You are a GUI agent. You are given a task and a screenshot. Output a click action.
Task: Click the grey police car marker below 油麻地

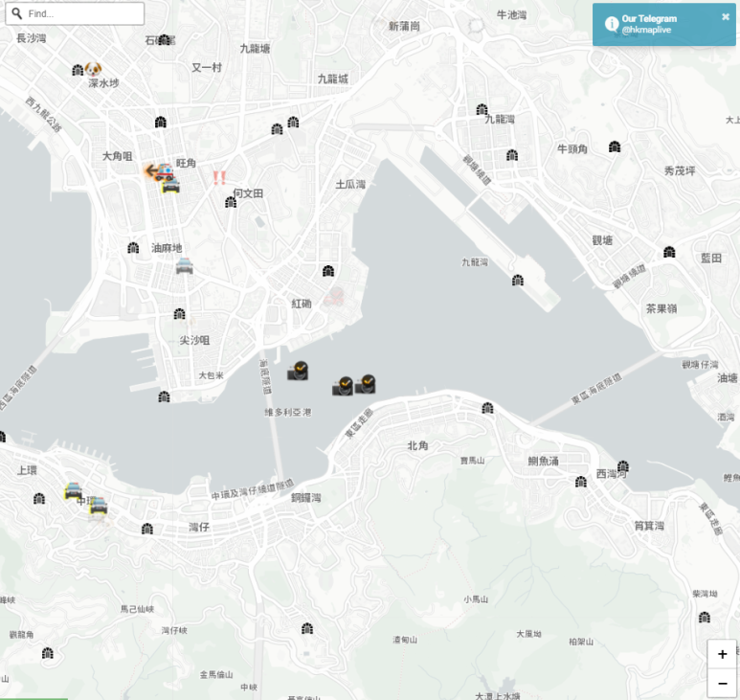[x=184, y=266]
